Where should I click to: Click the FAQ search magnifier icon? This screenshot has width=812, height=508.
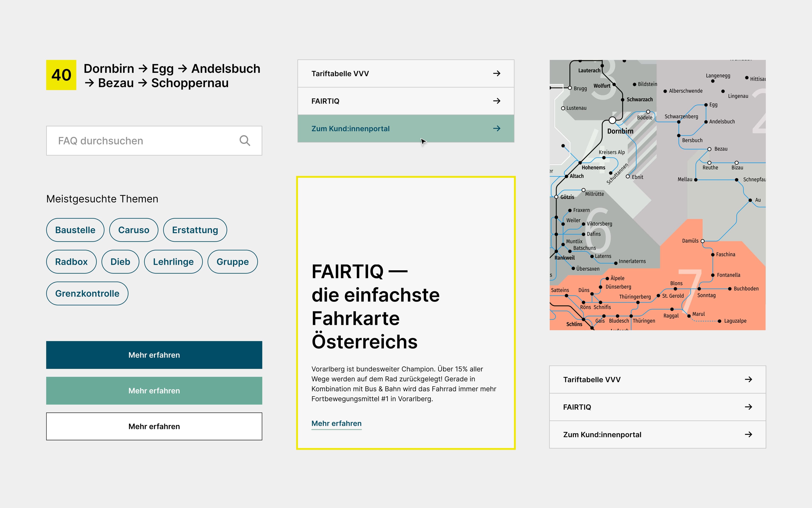coord(245,140)
